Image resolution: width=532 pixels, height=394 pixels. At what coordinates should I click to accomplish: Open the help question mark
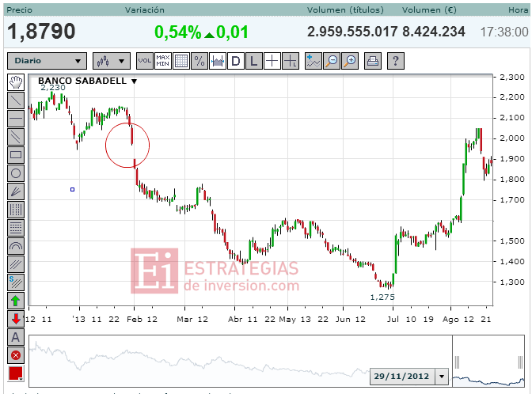(396, 61)
